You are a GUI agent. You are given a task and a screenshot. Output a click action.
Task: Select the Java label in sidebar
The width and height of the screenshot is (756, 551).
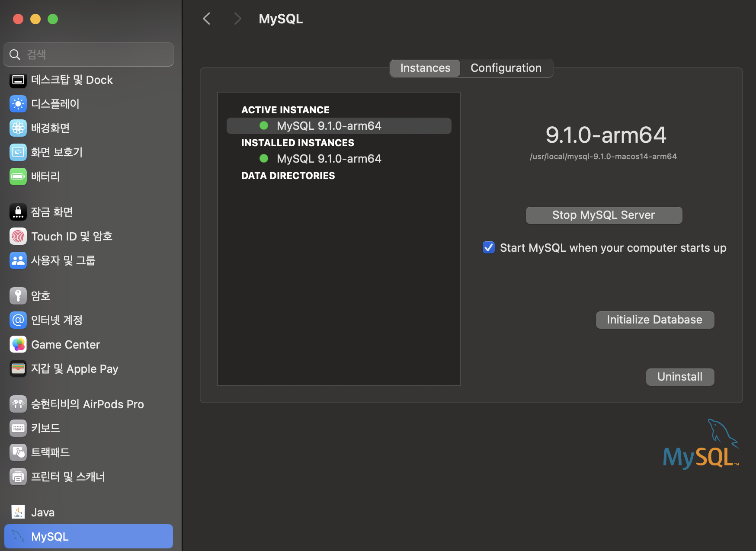click(43, 513)
